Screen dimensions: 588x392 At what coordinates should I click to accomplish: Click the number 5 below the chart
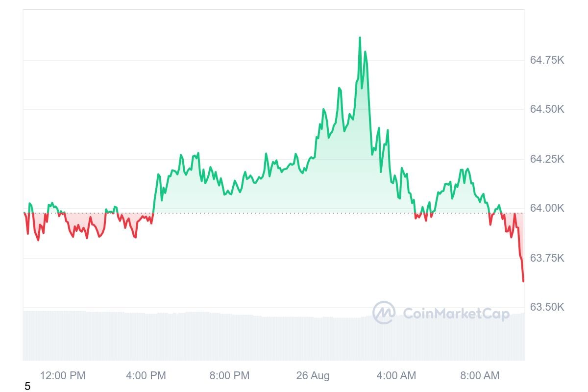27,387
